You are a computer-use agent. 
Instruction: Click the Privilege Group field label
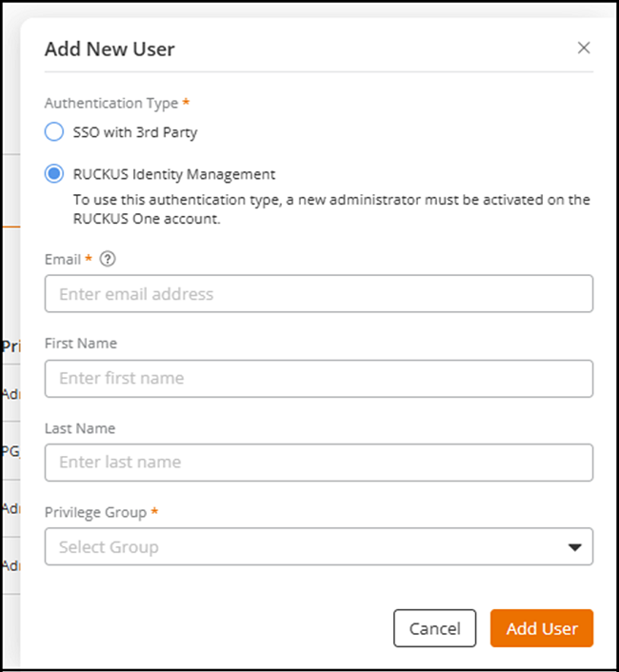[x=95, y=512]
